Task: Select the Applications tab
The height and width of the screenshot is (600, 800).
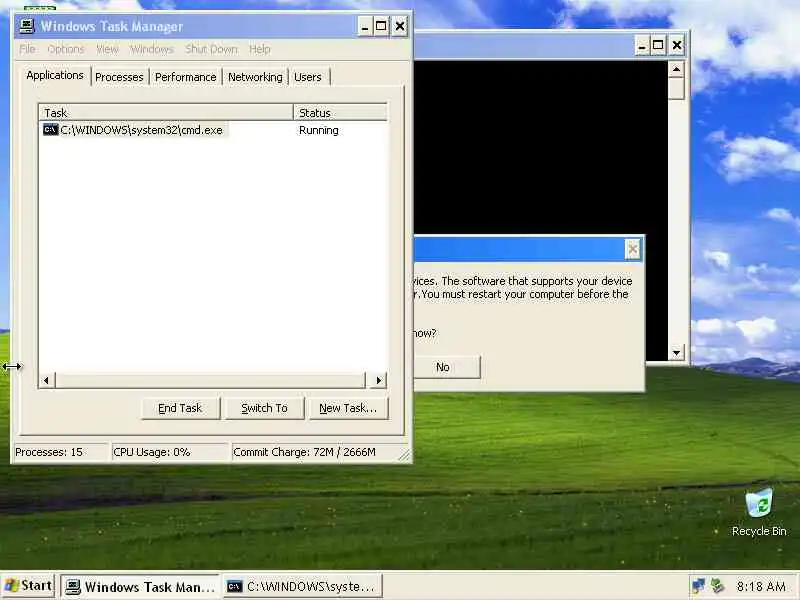Action: (x=55, y=76)
